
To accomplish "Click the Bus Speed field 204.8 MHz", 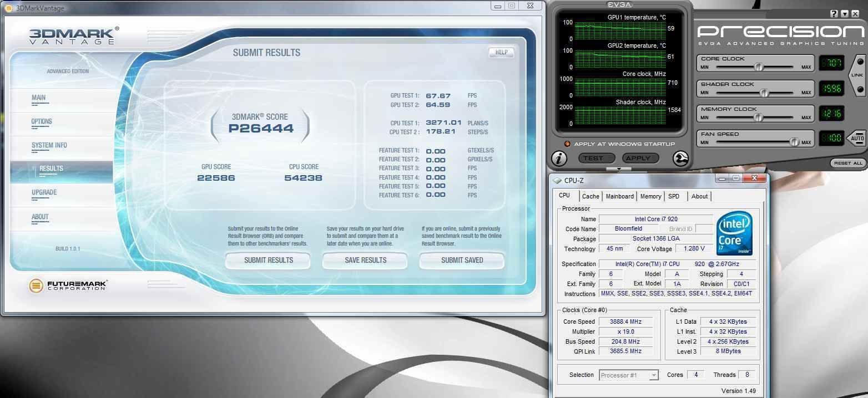I will pos(625,341).
